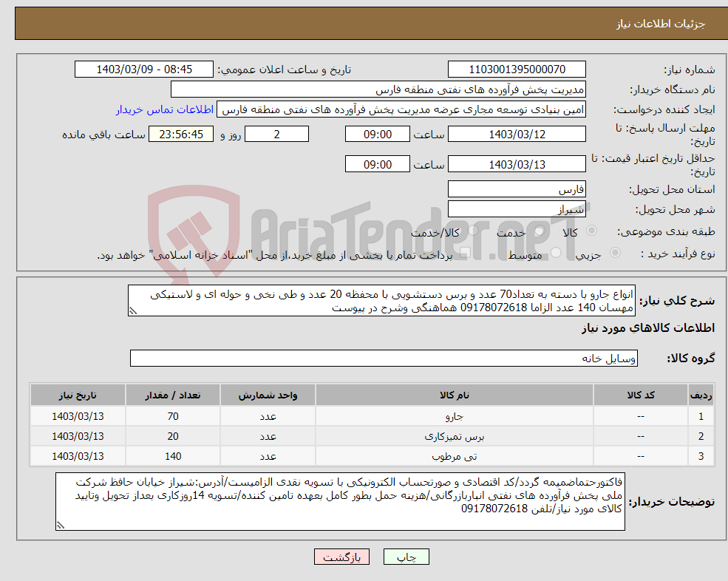Click the price validity date 1403/03/13 field
Viewport: 728px width, 581px height.
pyautogui.click(x=517, y=164)
